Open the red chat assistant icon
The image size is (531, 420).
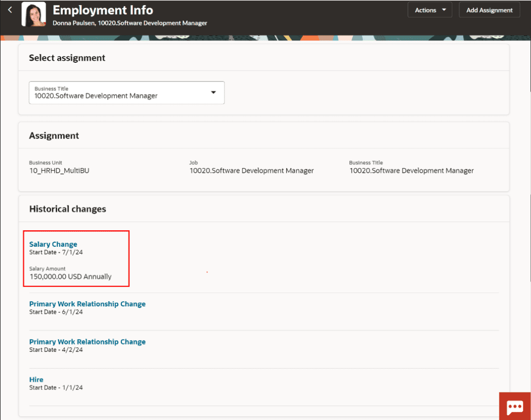(x=515, y=406)
